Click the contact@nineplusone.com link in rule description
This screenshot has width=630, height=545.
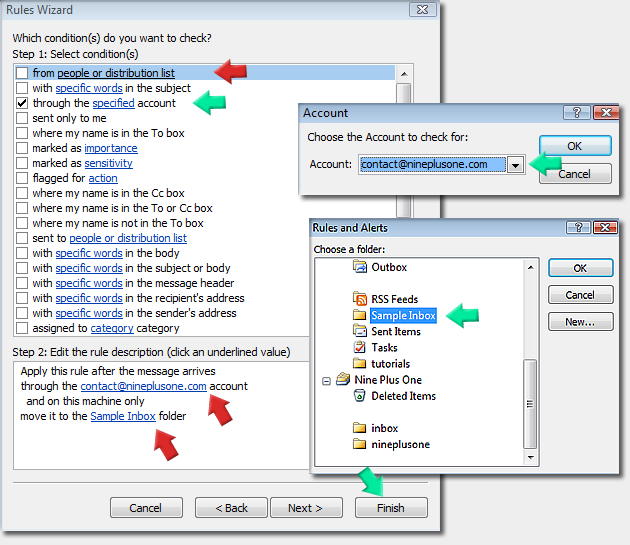(x=143, y=386)
